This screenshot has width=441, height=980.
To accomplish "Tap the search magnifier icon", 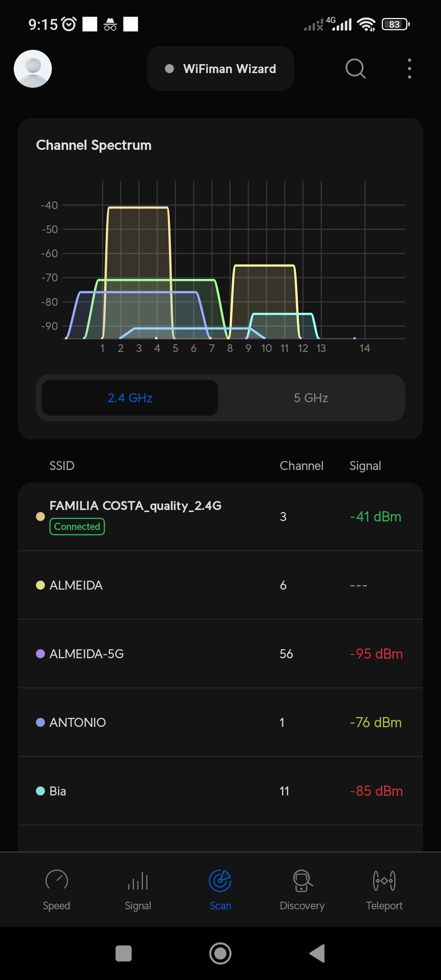I will coord(355,68).
